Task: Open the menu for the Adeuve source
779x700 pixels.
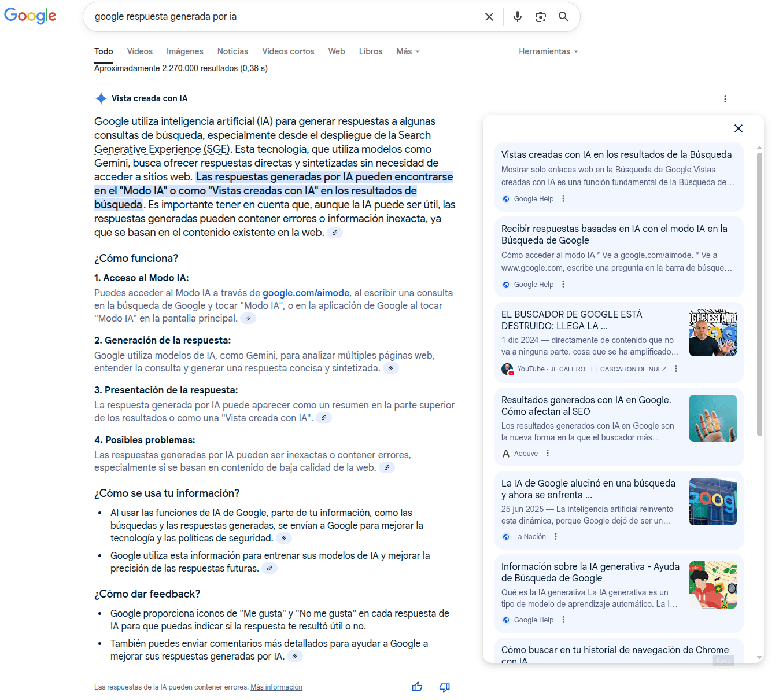Action: click(x=548, y=453)
